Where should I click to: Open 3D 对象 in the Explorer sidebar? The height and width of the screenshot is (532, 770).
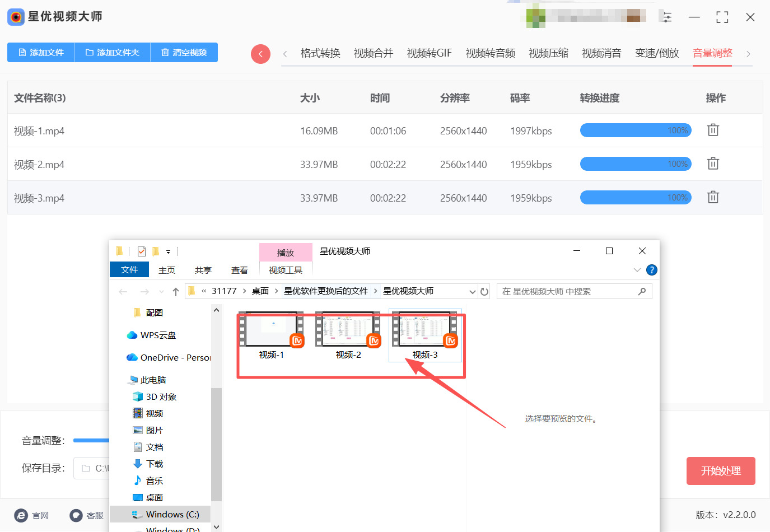pyautogui.click(x=155, y=396)
